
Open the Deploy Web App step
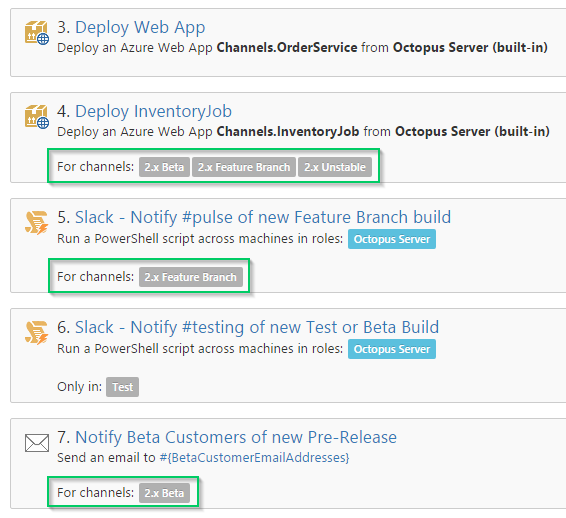click(140, 27)
